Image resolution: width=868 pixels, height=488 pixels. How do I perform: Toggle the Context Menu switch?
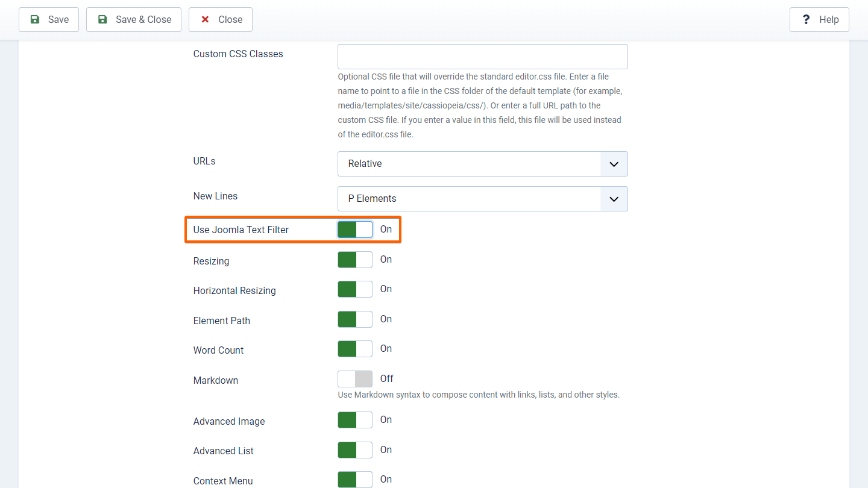(355, 480)
